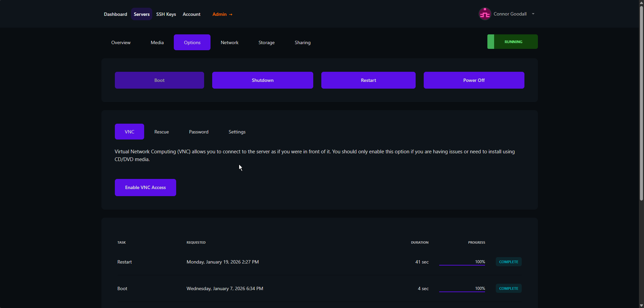Click COMPLETE badge for Restart task

[509, 262]
